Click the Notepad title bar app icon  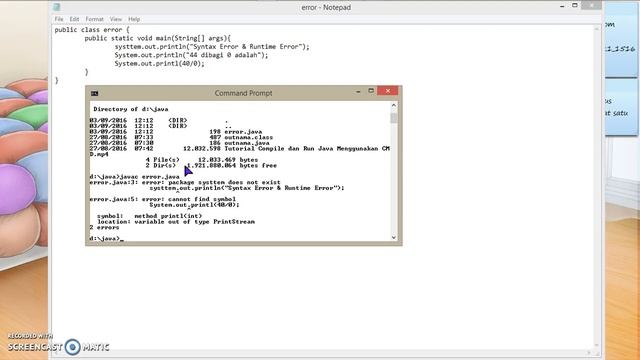(57, 7)
